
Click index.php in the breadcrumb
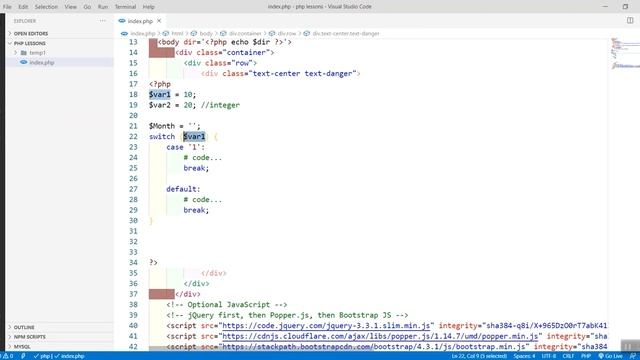click(142, 33)
